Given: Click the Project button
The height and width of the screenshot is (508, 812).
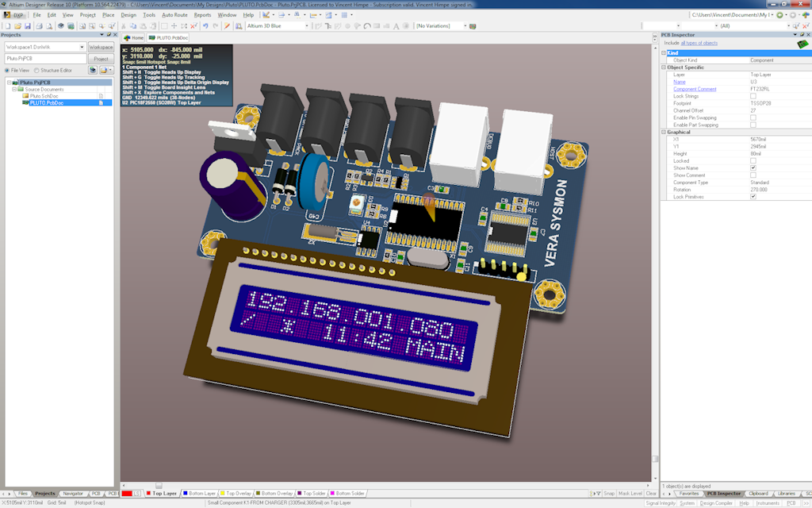Looking at the screenshot, I should coord(101,59).
